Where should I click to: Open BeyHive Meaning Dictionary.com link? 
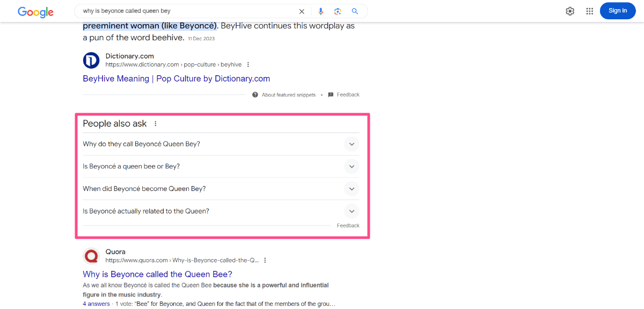176,78
